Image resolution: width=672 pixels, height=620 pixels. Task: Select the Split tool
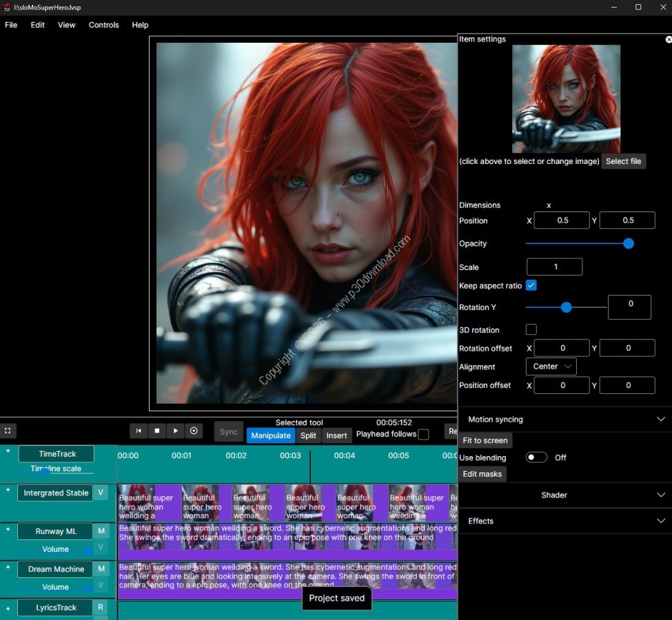[308, 436]
